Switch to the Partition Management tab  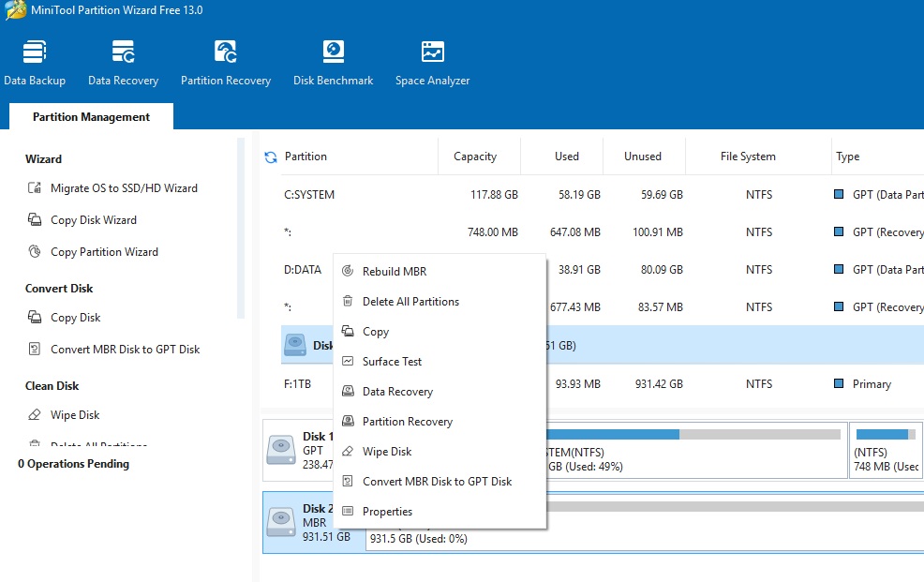pyautogui.click(x=91, y=117)
